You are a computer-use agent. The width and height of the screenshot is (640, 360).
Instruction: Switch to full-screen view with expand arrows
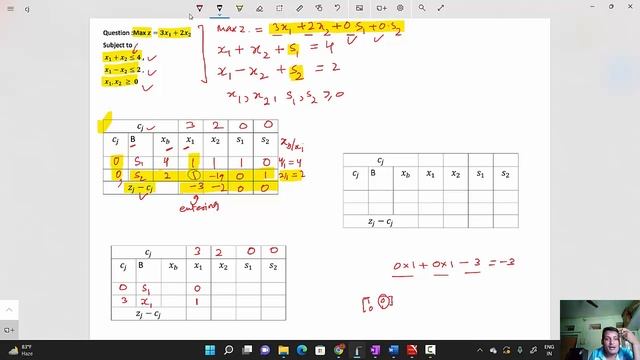(x=441, y=8)
